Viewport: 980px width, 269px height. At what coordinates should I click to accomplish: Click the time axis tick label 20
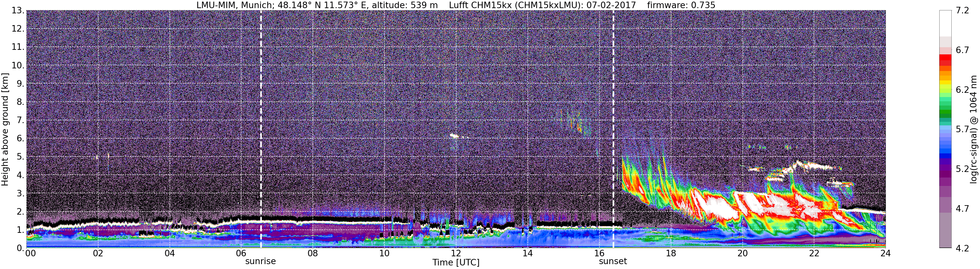(x=742, y=253)
